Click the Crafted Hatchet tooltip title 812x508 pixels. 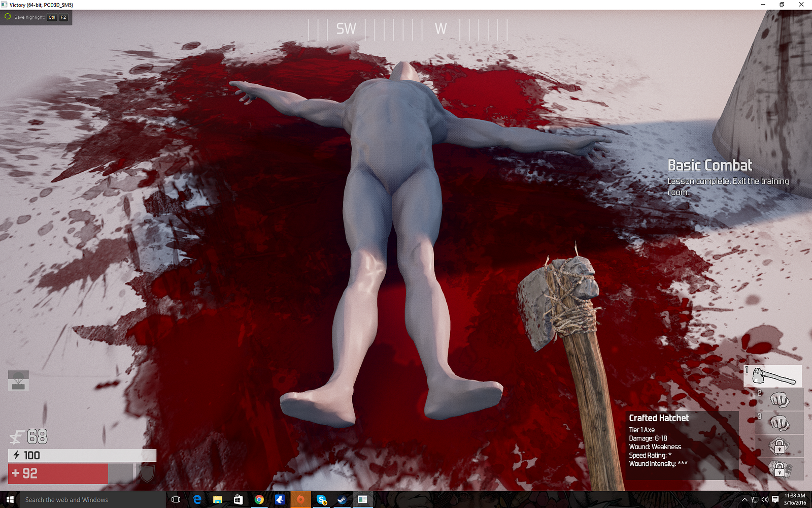point(659,418)
